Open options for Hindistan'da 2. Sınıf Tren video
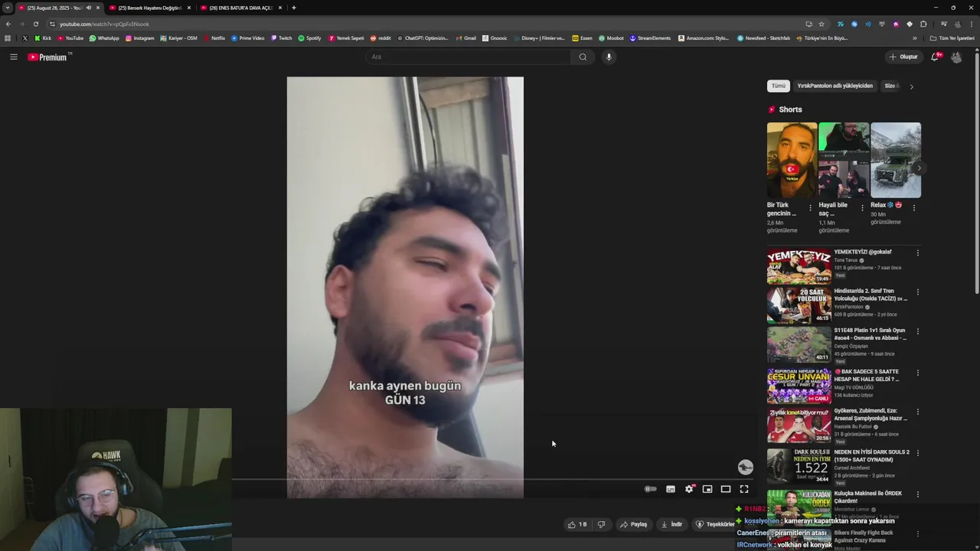Screen dimensions: 980x551 pos(918,292)
